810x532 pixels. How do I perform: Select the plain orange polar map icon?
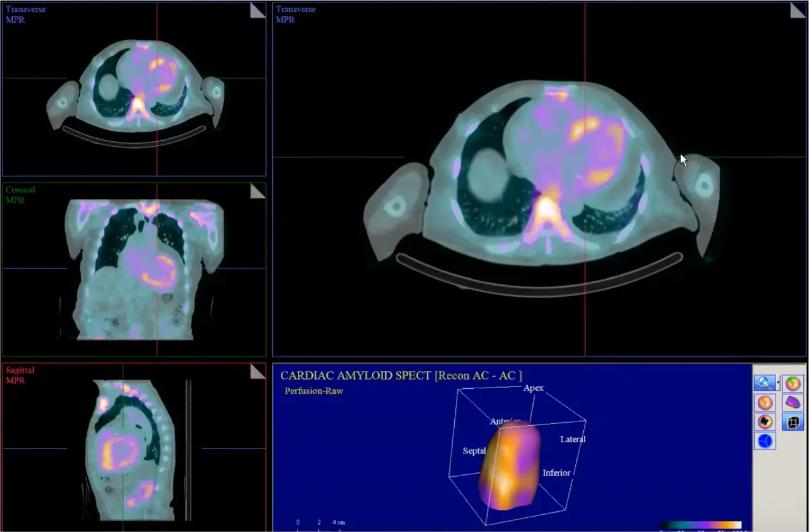(x=765, y=403)
